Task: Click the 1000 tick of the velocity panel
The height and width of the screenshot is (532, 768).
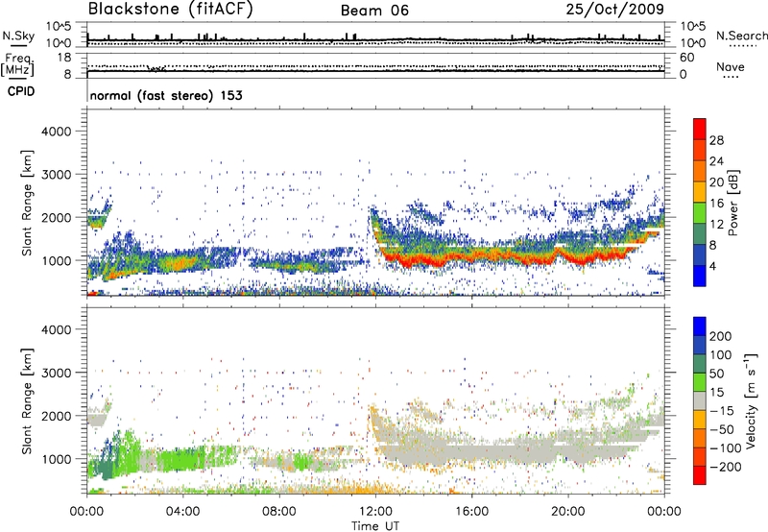Action: [56, 459]
